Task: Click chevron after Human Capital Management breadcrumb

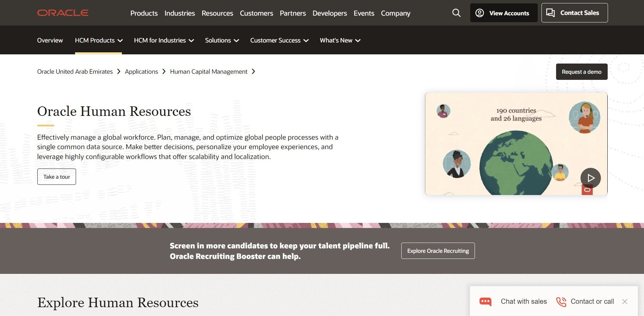Action: point(253,71)
